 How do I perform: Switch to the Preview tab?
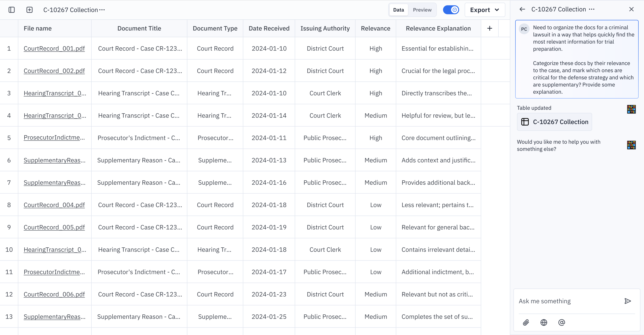[422, 10]
